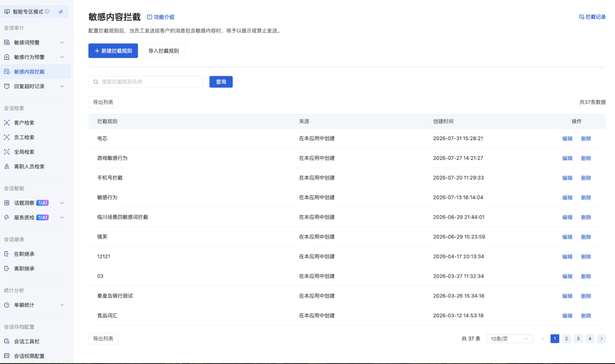Open the 功能介绍 link
Screen dimensions: 615x364
[x=161, y=17]
